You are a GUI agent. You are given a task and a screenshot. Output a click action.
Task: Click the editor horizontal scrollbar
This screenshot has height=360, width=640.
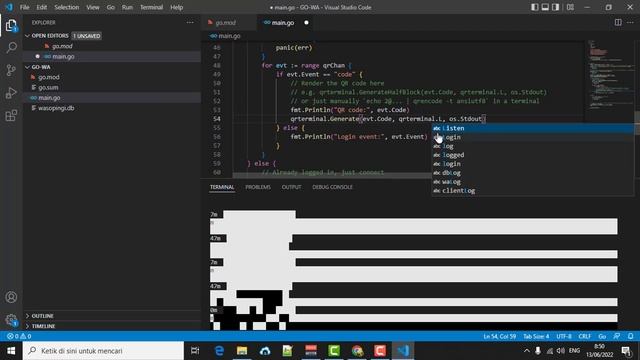(x=333, y=176)
